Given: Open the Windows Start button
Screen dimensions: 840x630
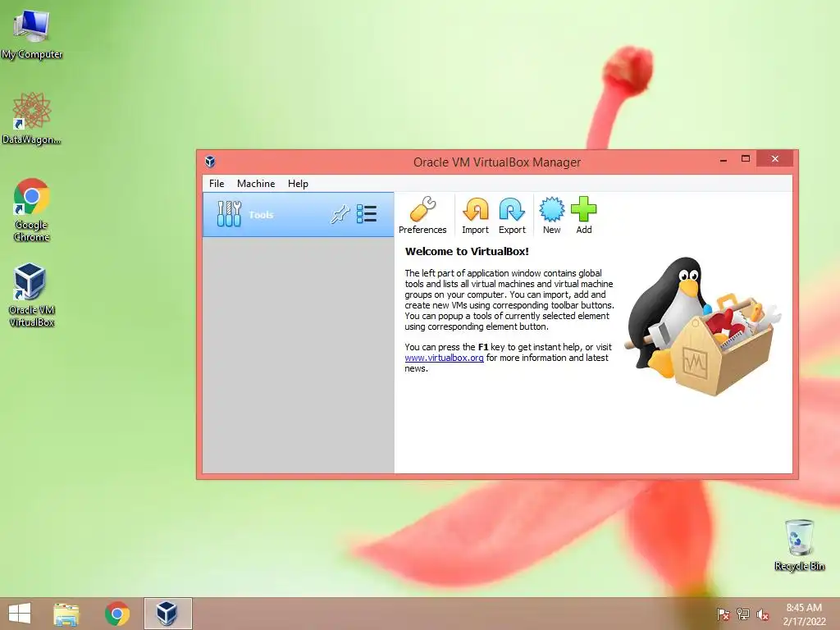Looking at the screenshot, I should pos(20,614).
